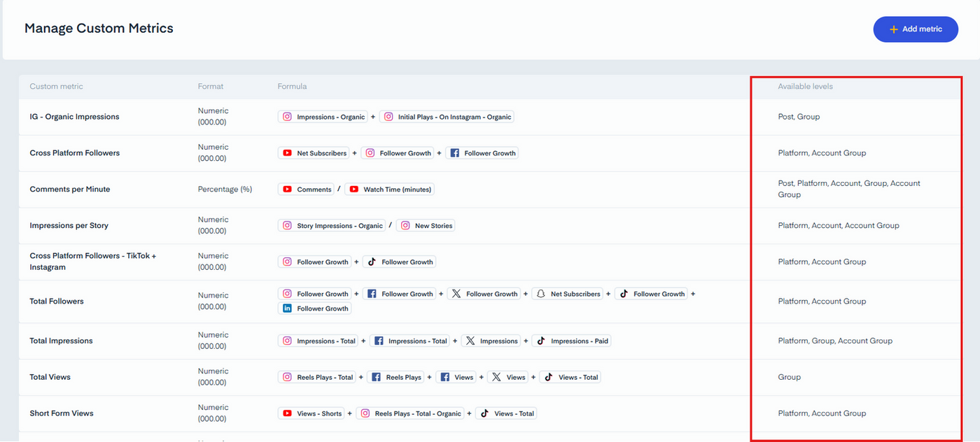
Task: Click the Formula column header
Action: click(292, 87)
